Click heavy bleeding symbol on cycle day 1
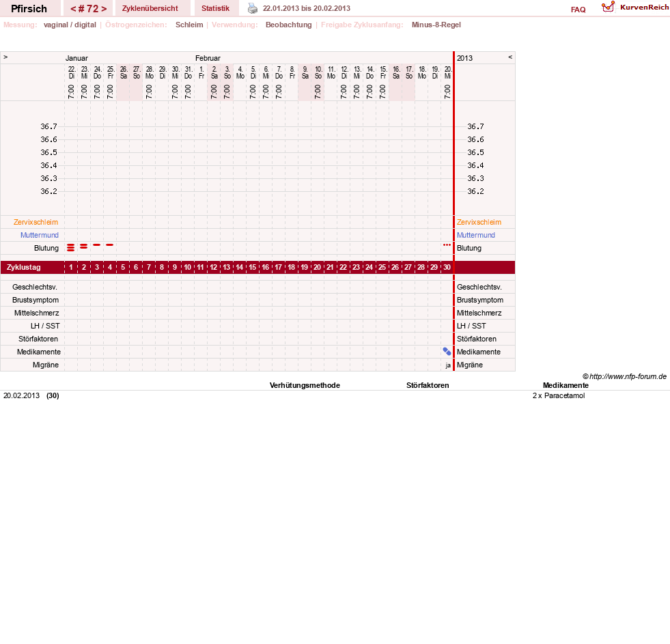Screen dimensions: 670x644 pyautogui.click(x=71, y=247)
